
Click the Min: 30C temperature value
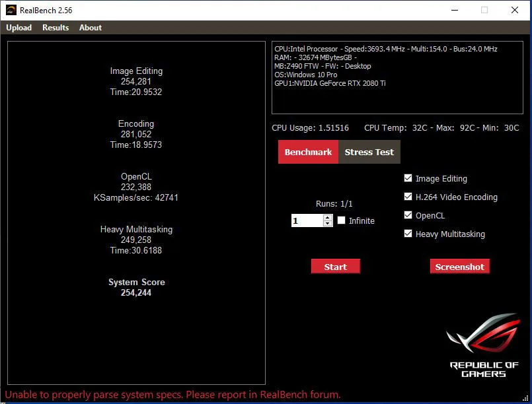(x=500, y=128)
